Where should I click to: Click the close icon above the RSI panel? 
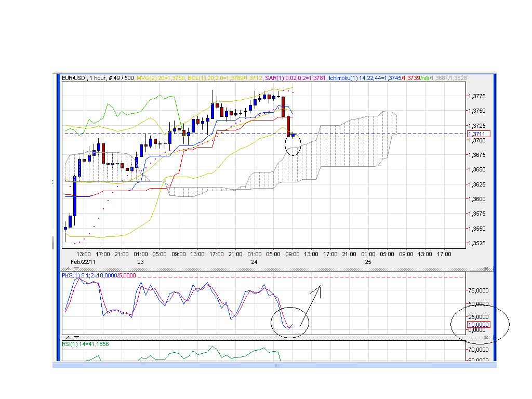coord(486,338)
